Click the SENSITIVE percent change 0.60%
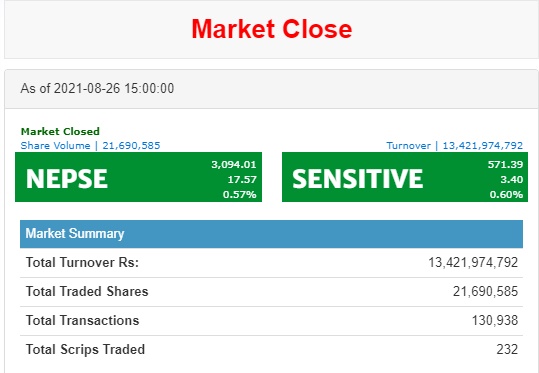The image size is (539, 373). (506, 195)
